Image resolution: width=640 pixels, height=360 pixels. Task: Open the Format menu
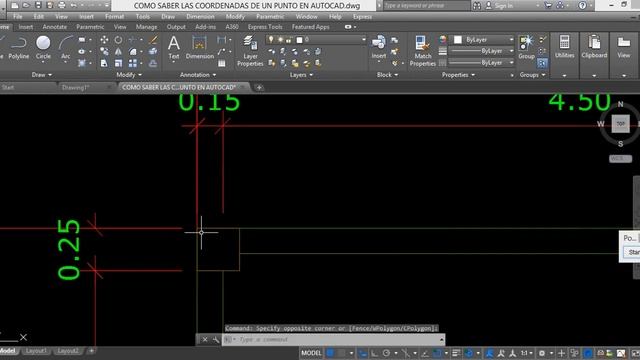click(x=114, y=17)
